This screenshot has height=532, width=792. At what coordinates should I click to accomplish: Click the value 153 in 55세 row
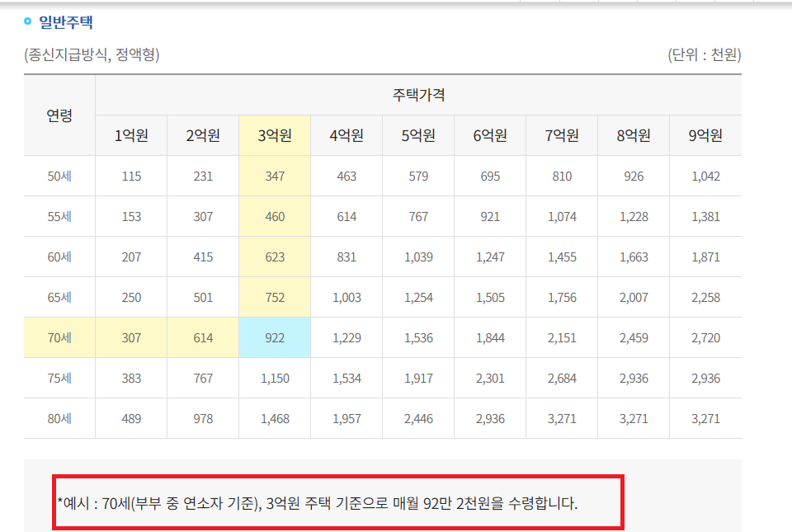[131, 217]
